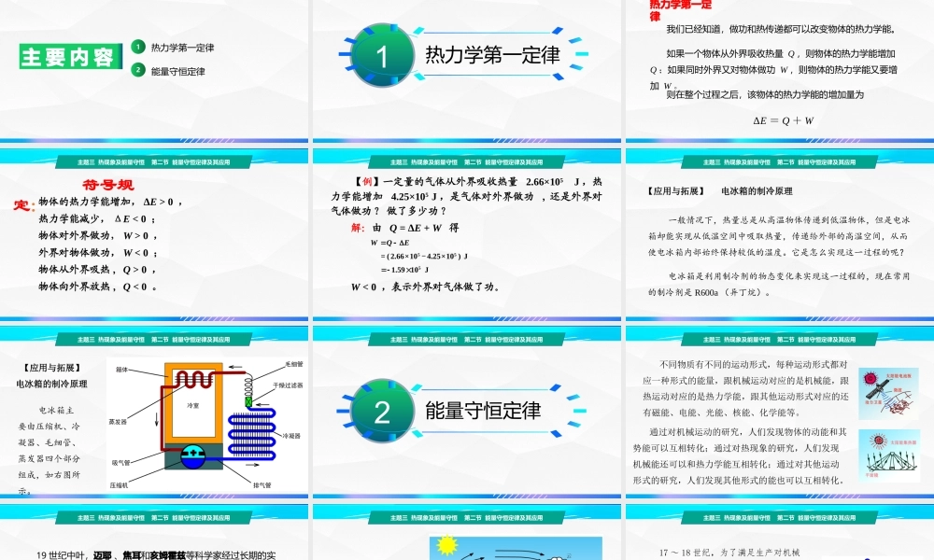Screen dimensions: 934x560
Task: Click the red 符号规定 heading
Action: coord(75,195)
